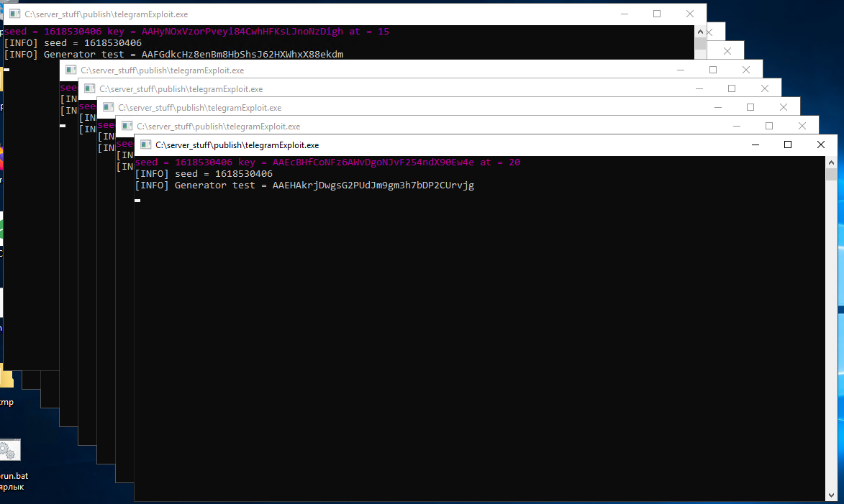Click the icon of the window just in front of the 'at = 15' window
This screenshot has height=504, width=844.
pyautogui.click(x=71, y=70)
